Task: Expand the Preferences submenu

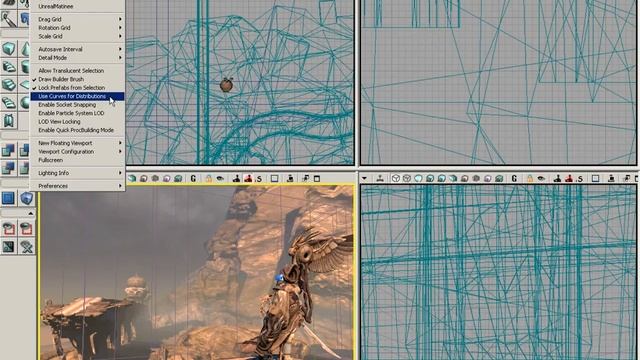Action: pos(77,186)
